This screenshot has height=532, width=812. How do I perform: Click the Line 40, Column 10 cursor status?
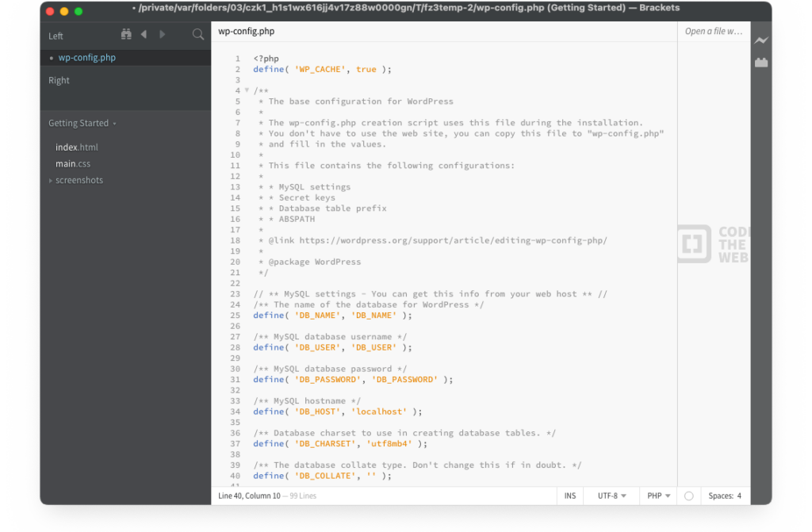pos(249,496)
